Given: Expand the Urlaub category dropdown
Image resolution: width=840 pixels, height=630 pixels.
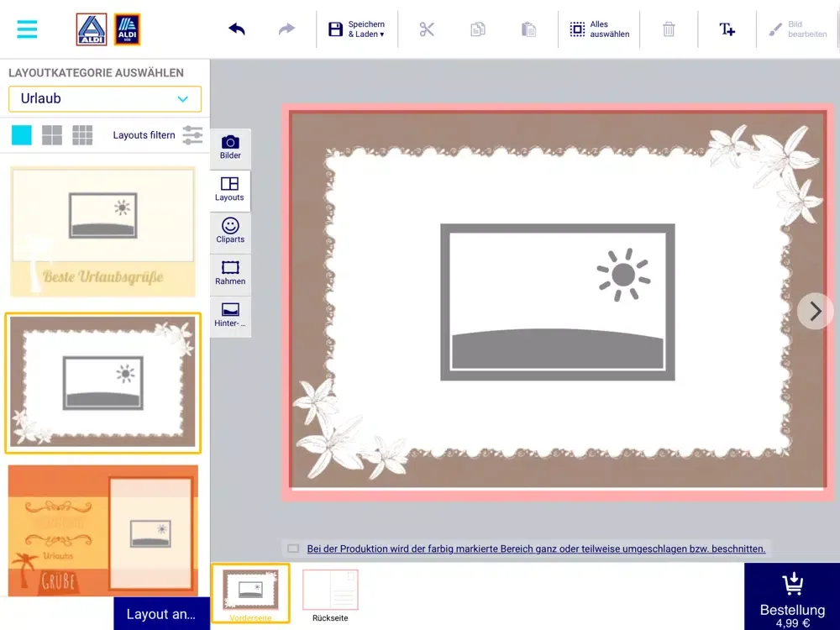Looking at the screenshot, I should [105, 98].
